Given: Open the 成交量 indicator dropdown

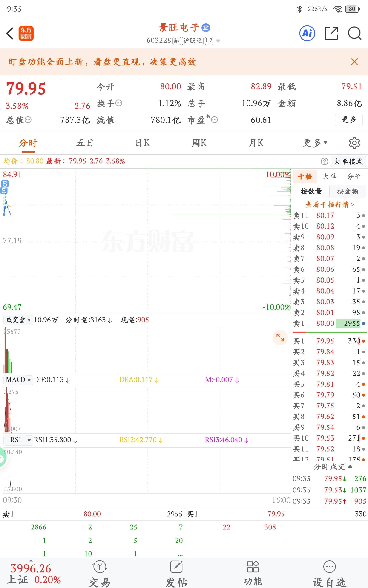Looking at the screenshot, I should (18, 320).
